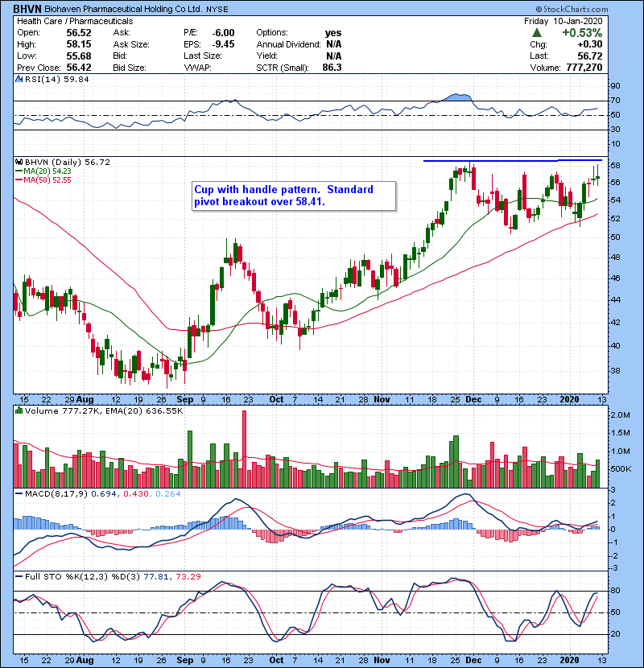The image size is (644, 668).
Task: Click the shaded RSI overbought peak
Action: [460, 97]
